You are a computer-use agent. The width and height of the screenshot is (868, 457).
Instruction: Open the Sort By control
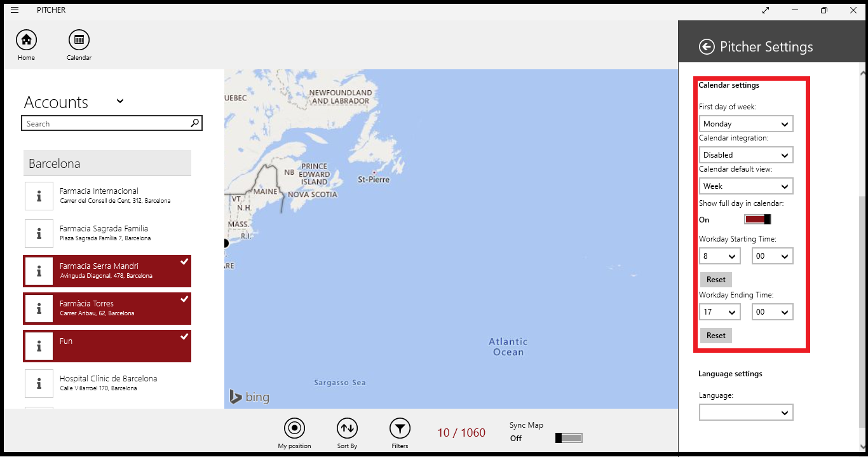pos(347,429)
